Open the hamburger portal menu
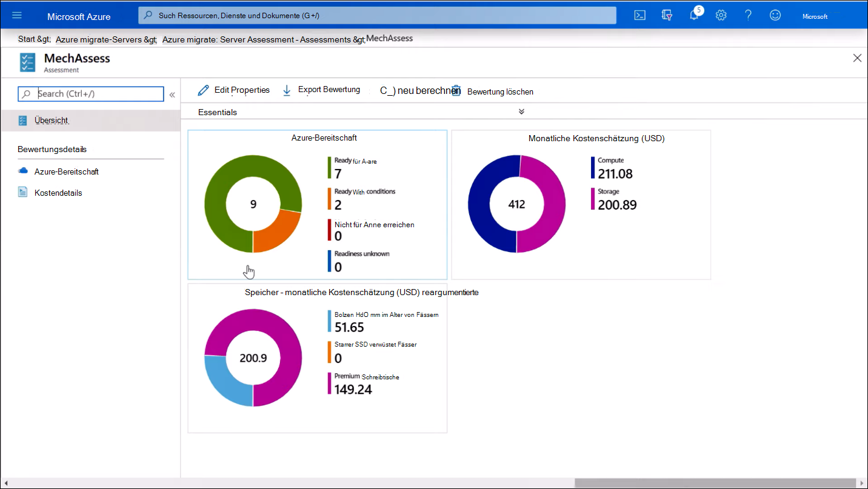 [x=17, y=16]
